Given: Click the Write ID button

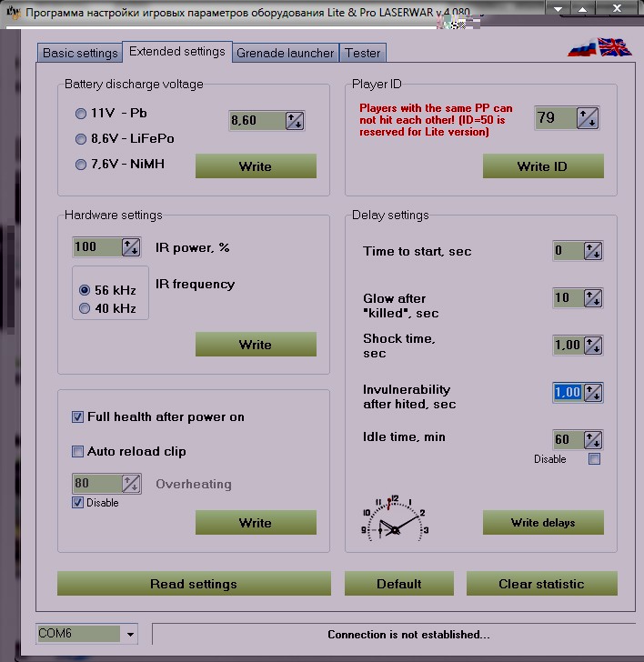Looking at the screenshot, I should click(x=543, y=166).
